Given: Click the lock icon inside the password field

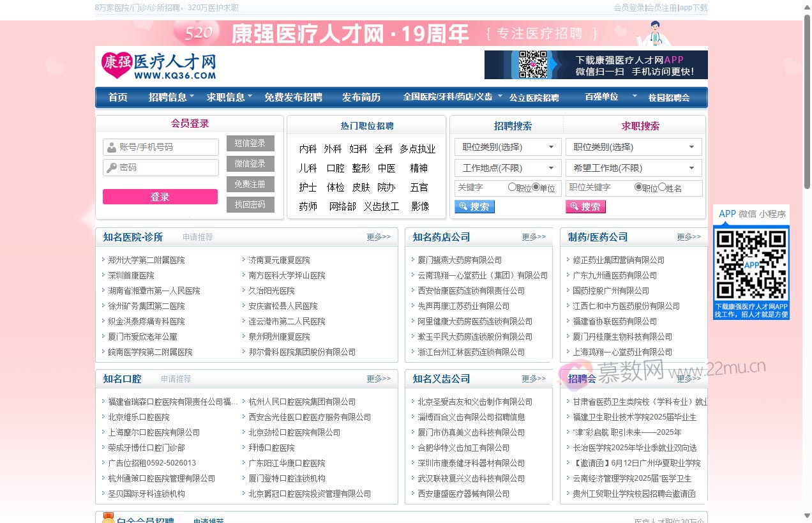Looking at the screenshot, I should pos(110,167).
